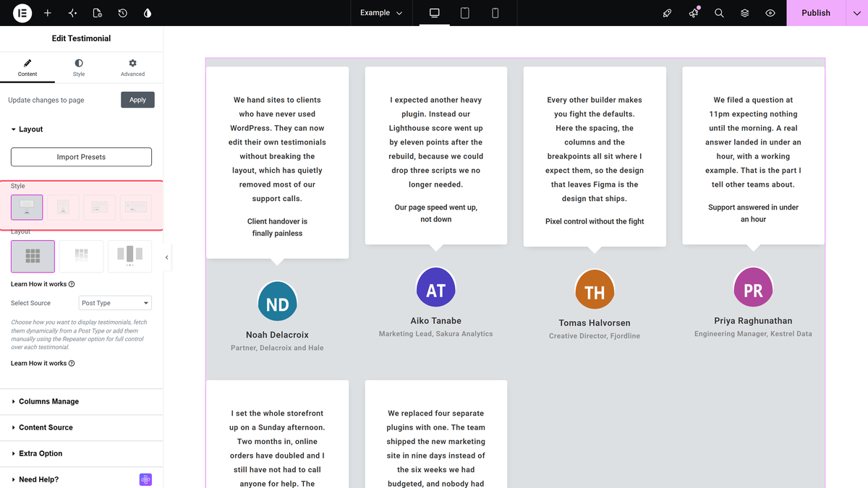Expand the Content Source section
Screen dimensions: 868x488
click(x=82, y=427)
